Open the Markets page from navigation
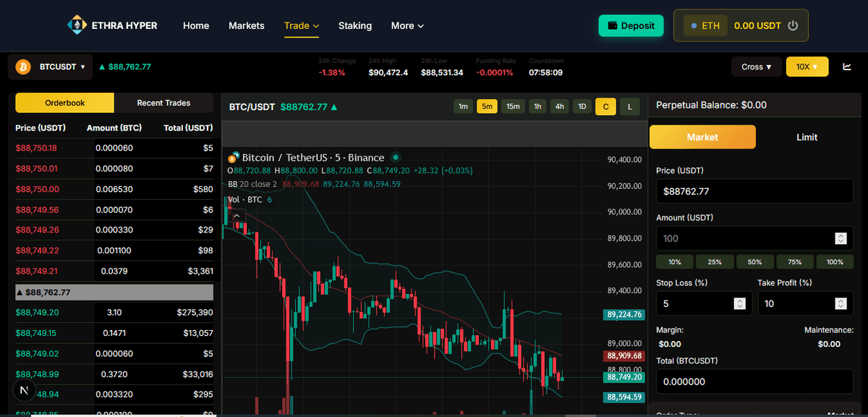The height and width of the screenshot is (417, 868). 246,25
